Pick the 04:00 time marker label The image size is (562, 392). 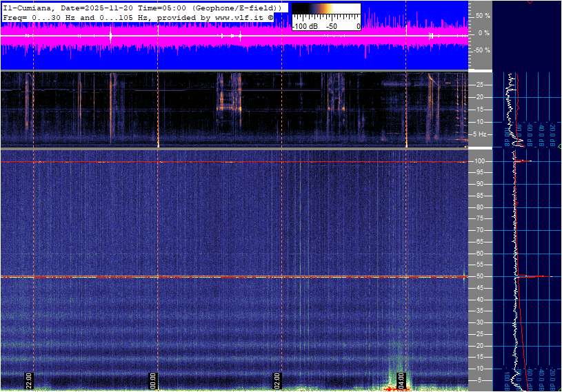coord(401,380)
